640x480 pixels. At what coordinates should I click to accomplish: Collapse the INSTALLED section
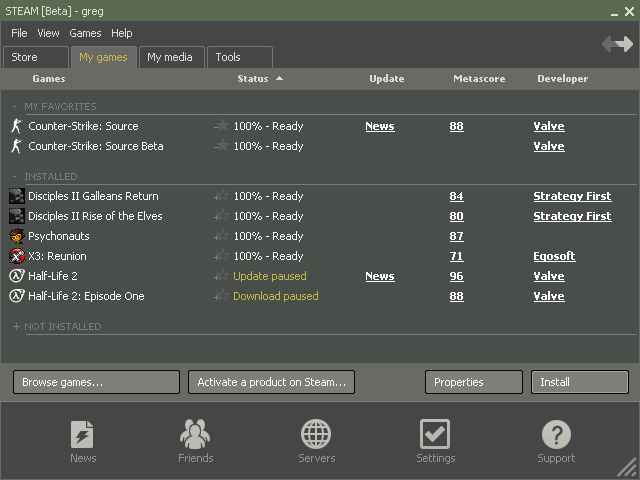15,177
